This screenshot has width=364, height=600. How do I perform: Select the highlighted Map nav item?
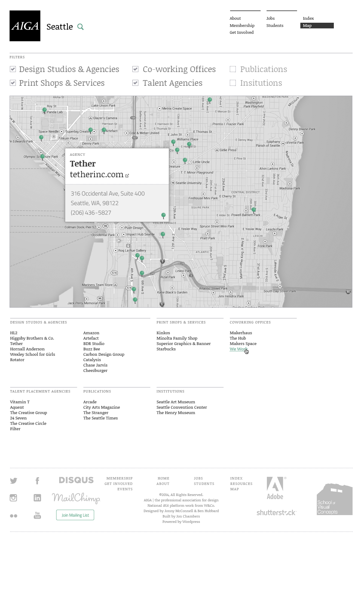[x=317, y=25]
